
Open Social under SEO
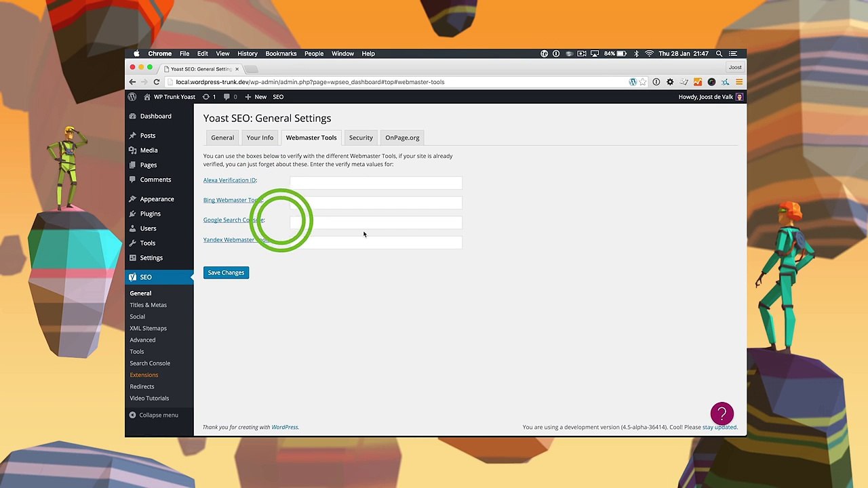[x=138, y=317]
